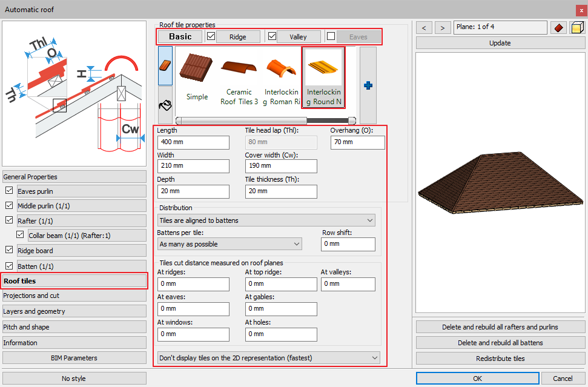588x387 pixels.
Task: Expand the Battens per tile dropdown
Action: 230,244
